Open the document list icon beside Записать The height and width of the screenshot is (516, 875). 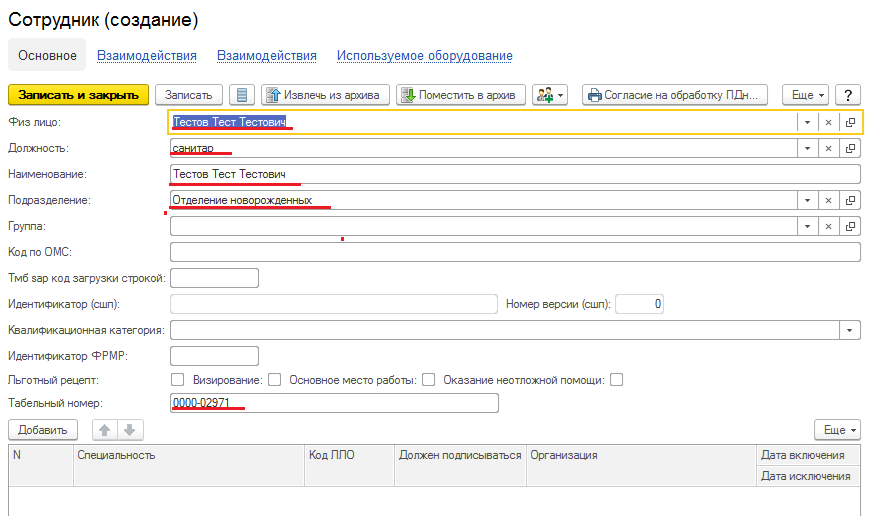pos(242,95)
